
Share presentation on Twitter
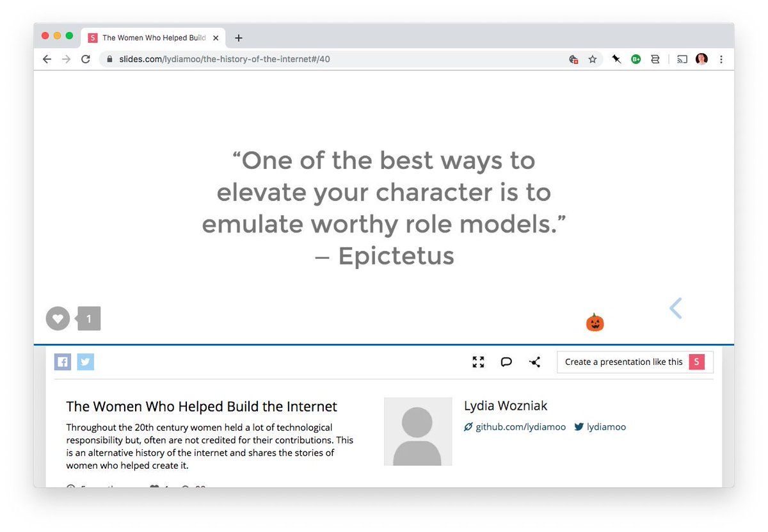coord(86,362)
